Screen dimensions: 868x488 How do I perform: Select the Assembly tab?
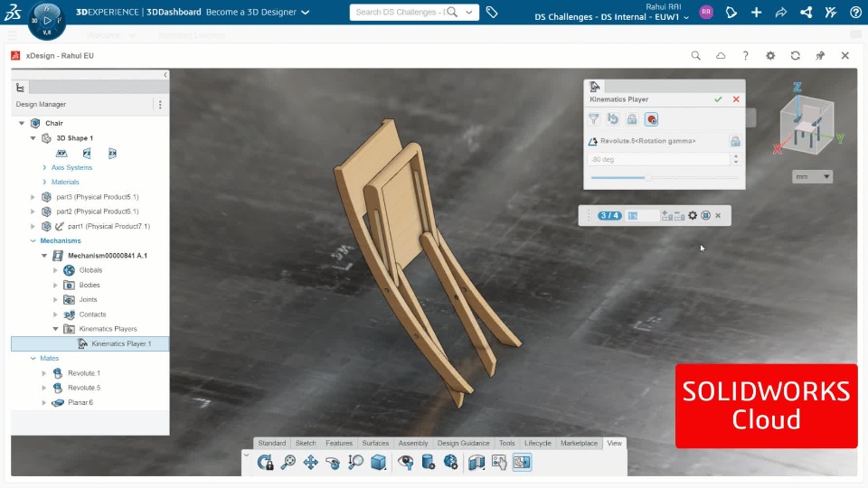click(413, 443)
